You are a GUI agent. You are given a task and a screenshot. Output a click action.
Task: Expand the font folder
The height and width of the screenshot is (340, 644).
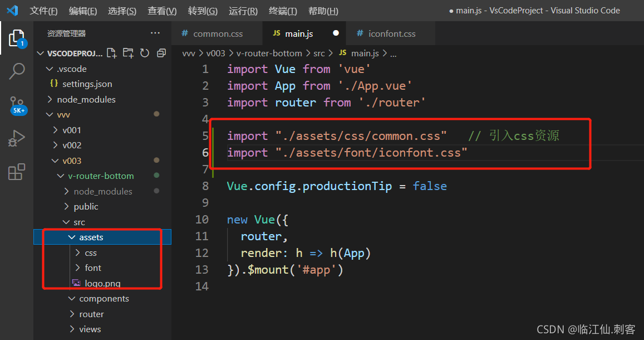coord(77,268)
